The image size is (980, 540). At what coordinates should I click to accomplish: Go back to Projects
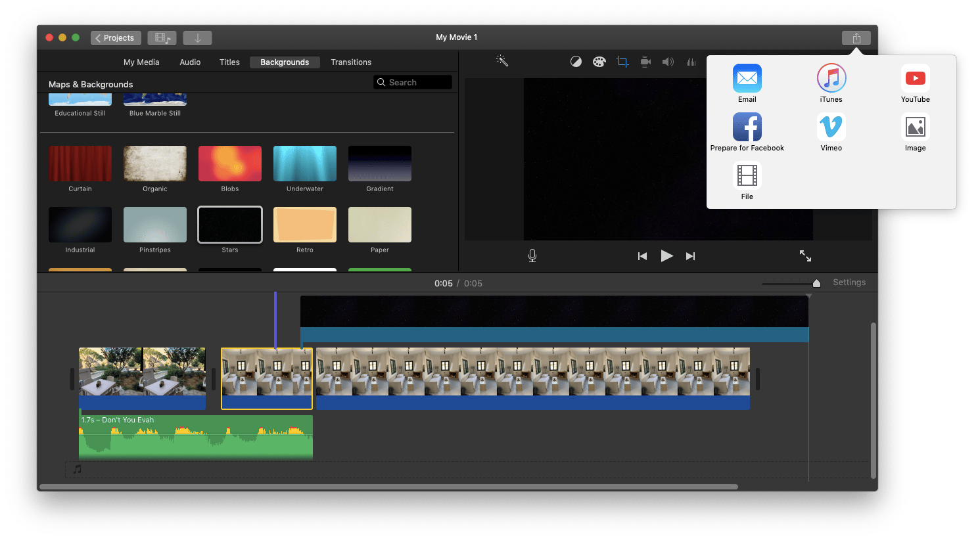coord(116,38)
